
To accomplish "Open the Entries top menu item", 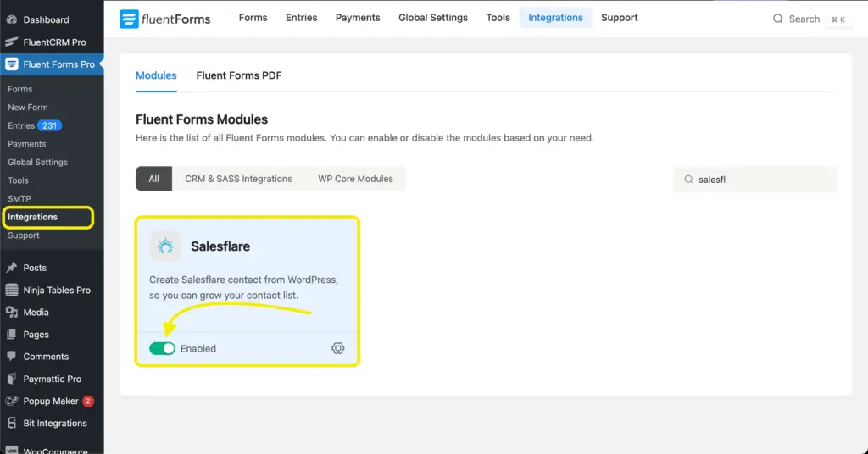I will (301, 18).
